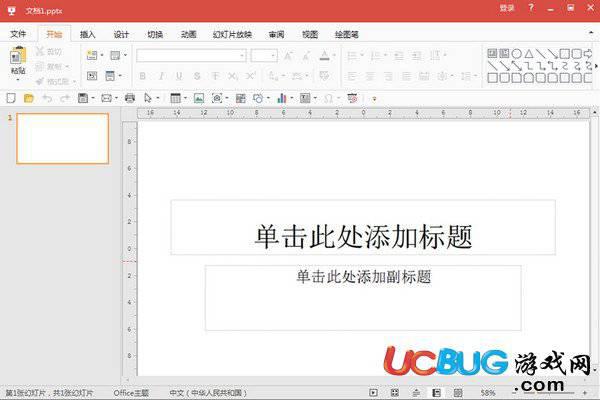The image size is (600, 400).
Task: Click the help question mark button
Action: [x=531, y=8]
